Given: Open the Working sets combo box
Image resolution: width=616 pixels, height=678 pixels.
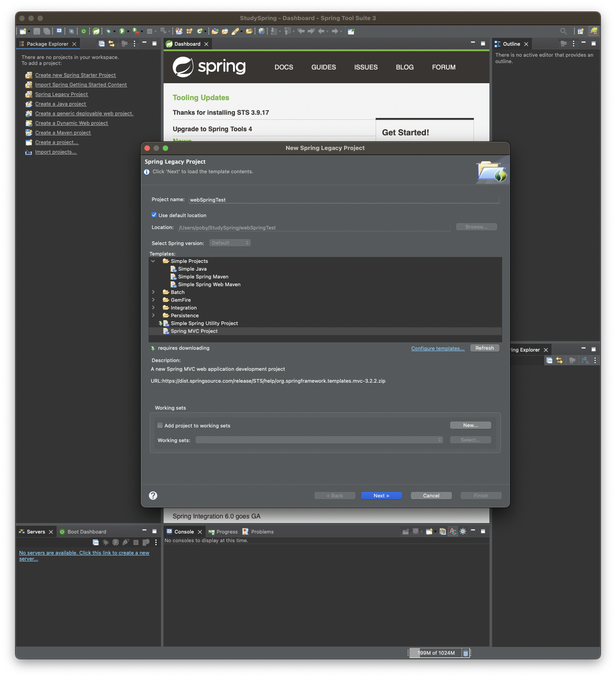Looking at the screenshot, I should tap(319, 440).
